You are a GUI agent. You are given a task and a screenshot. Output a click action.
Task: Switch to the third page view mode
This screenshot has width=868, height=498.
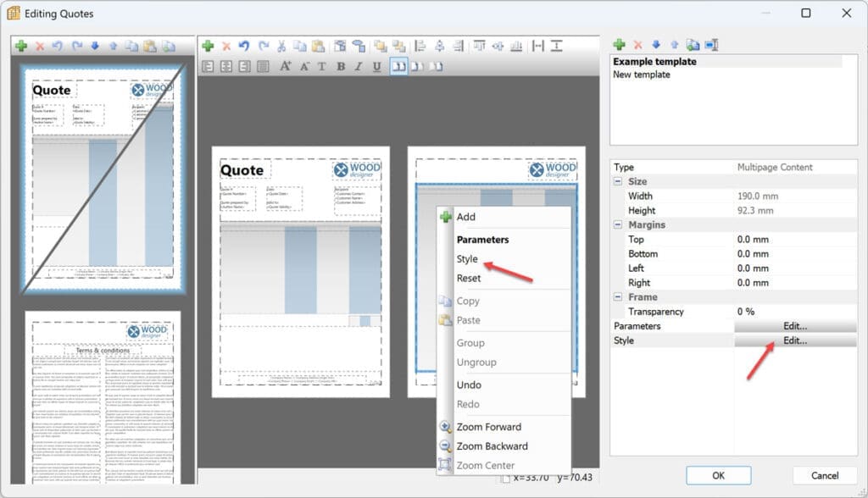point(437,66)
